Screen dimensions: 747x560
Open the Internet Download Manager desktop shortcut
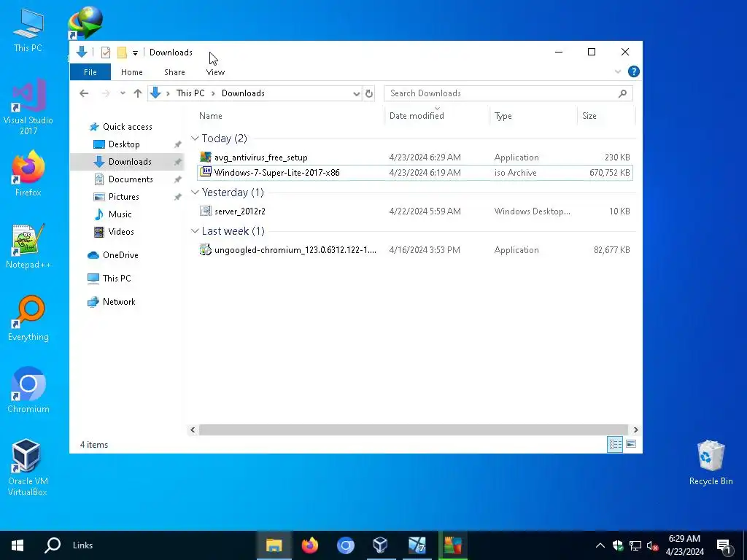pos(85,23)
